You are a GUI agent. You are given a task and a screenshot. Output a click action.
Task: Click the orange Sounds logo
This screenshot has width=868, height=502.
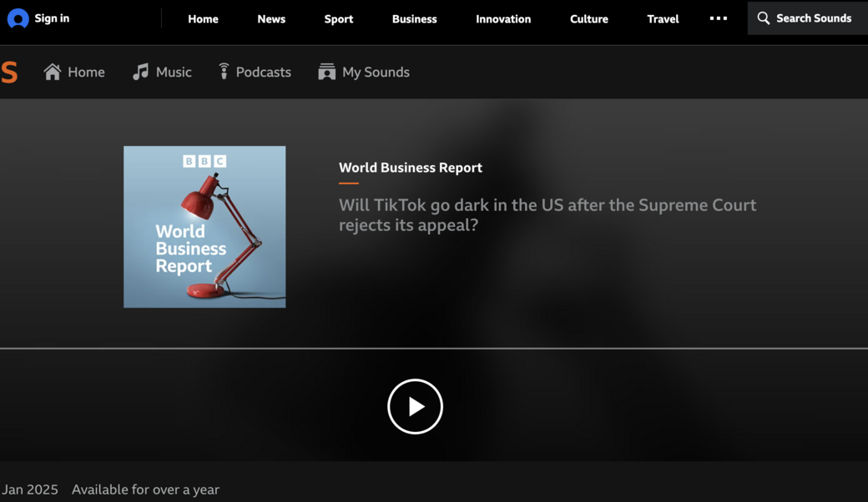pyautogui.click(x=9, y=73)
